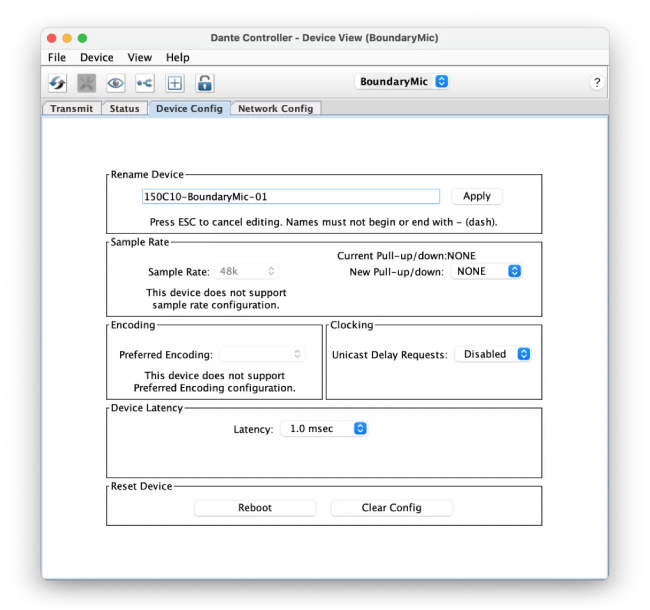This screenshot has width=650, height=610.
Task: Open the Status tab
Action: [x=124, y=108]
